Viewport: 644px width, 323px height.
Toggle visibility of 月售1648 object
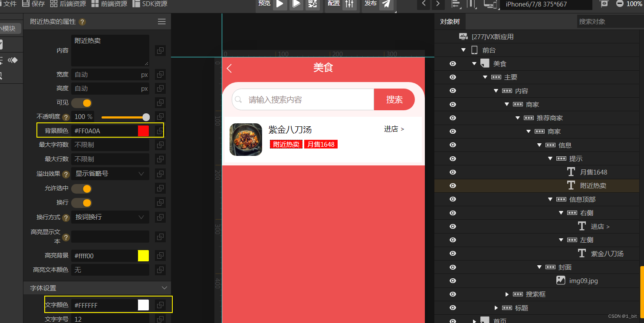[x=453, y=172]
